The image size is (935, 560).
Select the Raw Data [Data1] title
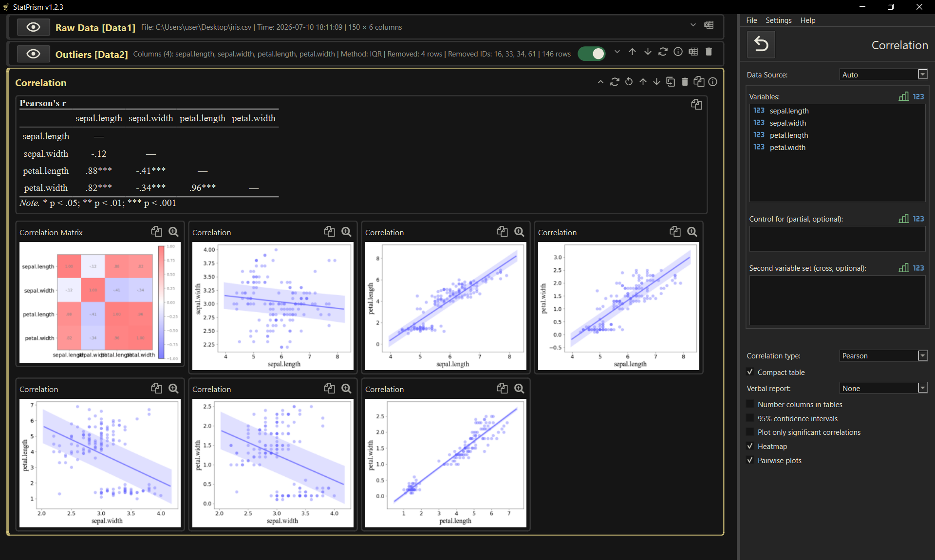95,28
